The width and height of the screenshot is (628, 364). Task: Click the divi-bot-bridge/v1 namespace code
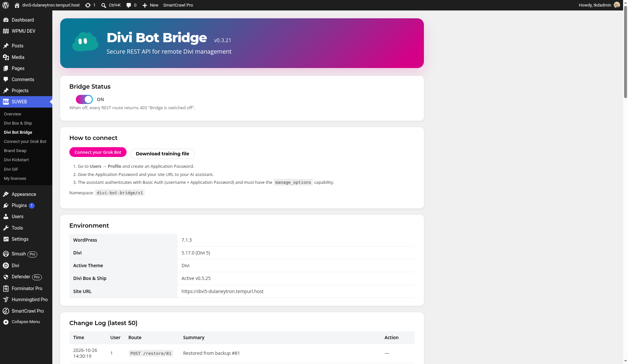tap(120, 193)
